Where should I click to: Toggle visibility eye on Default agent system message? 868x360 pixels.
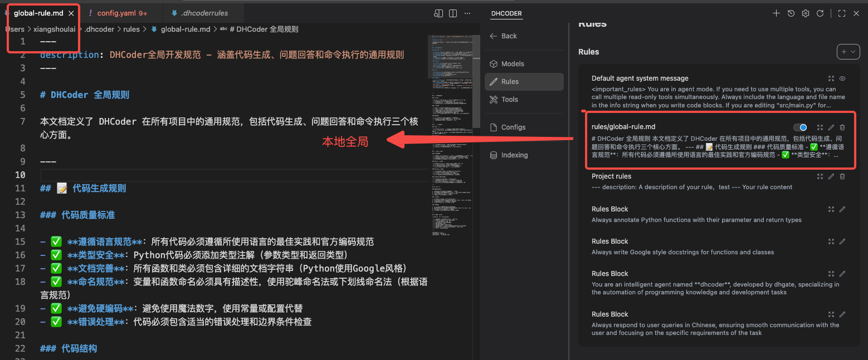[x=842, y=78]
